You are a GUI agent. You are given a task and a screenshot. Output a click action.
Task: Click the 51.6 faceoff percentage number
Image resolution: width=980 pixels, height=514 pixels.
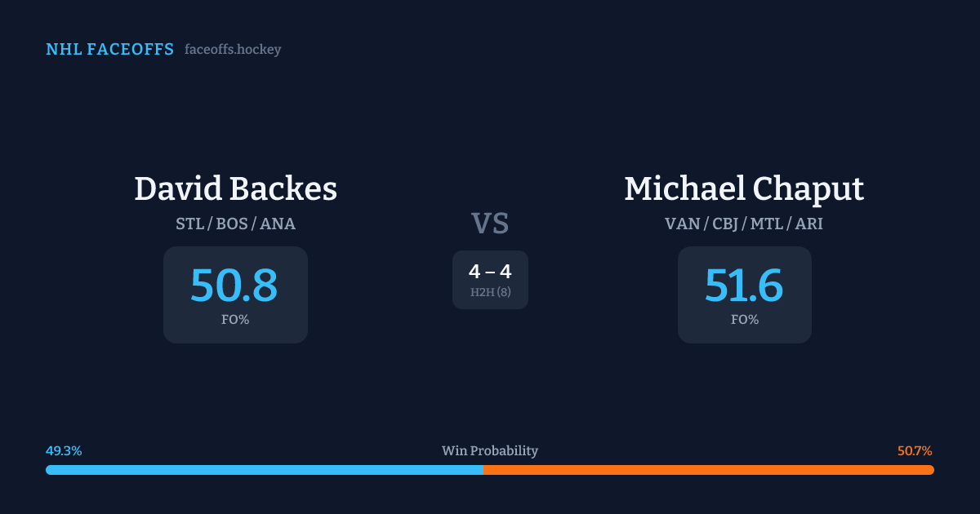[744, 286]
